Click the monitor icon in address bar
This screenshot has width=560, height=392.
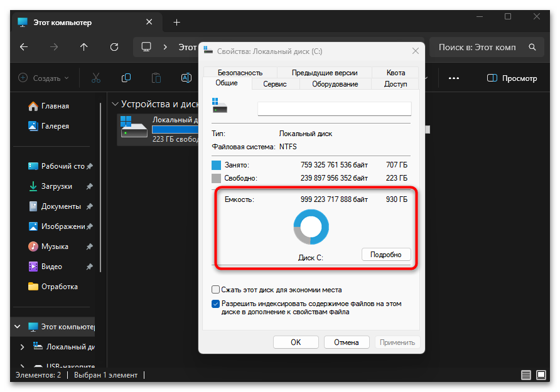click(146, 47)
